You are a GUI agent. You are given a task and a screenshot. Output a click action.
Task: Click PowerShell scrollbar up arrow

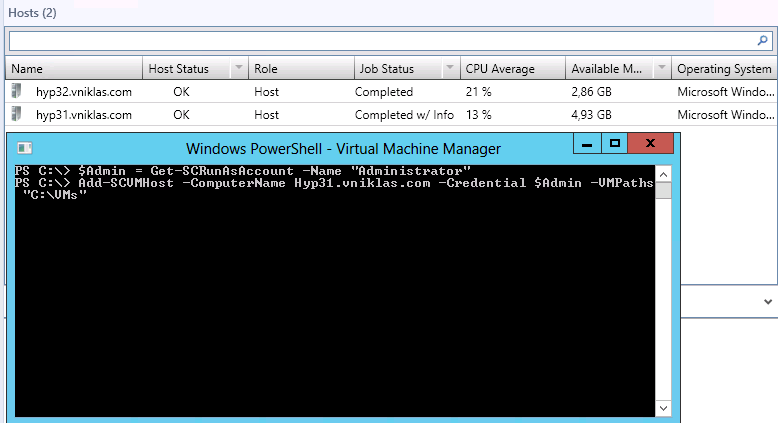663,174
